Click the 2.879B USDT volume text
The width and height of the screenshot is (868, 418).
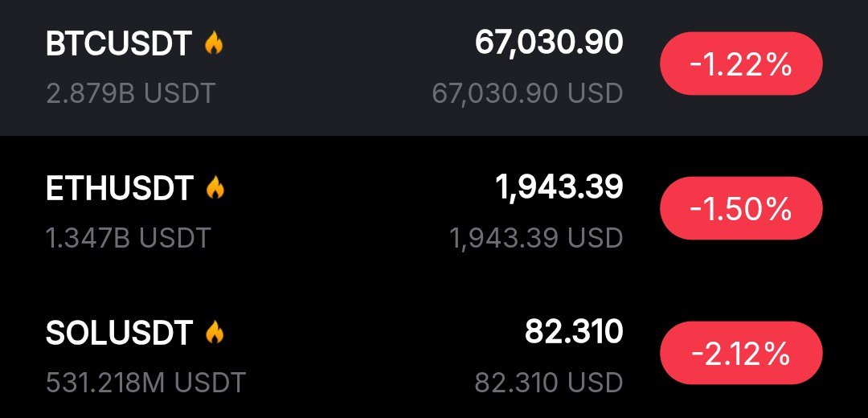click(x=130, y=93)
